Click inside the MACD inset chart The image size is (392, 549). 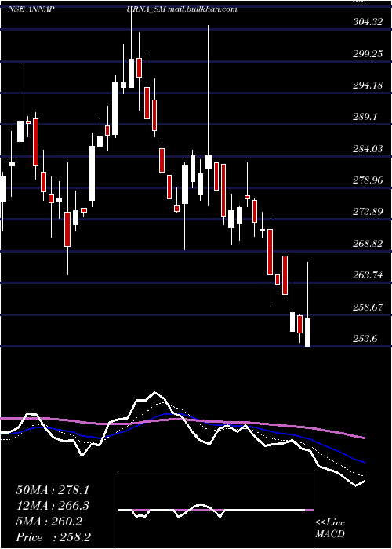[216, 510]
